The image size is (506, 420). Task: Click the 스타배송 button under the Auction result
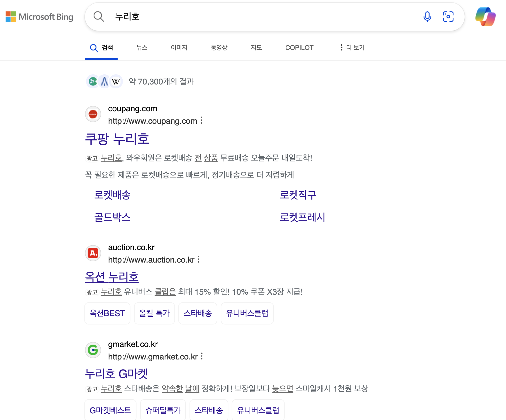198,313
